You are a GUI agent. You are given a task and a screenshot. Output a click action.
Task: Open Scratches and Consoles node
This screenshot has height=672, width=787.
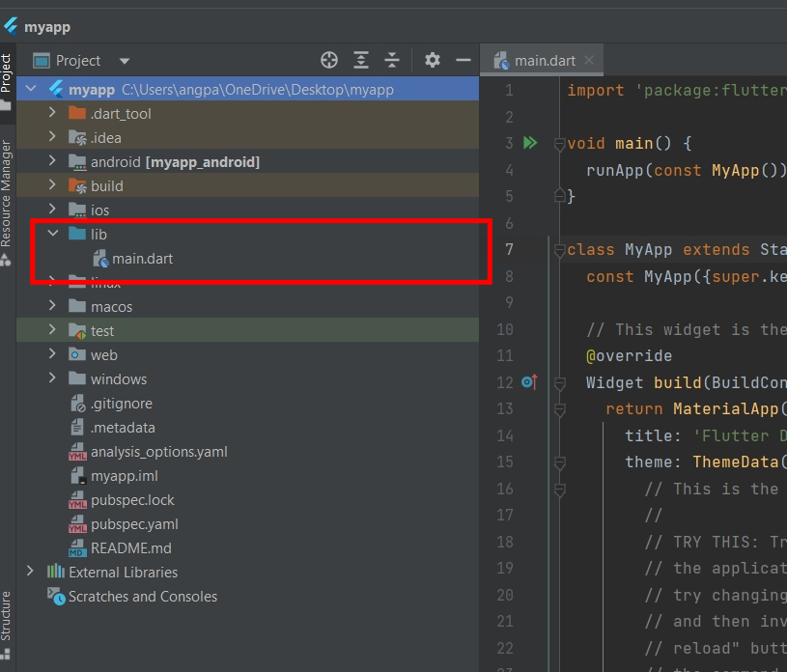click(x=140, y=596)
